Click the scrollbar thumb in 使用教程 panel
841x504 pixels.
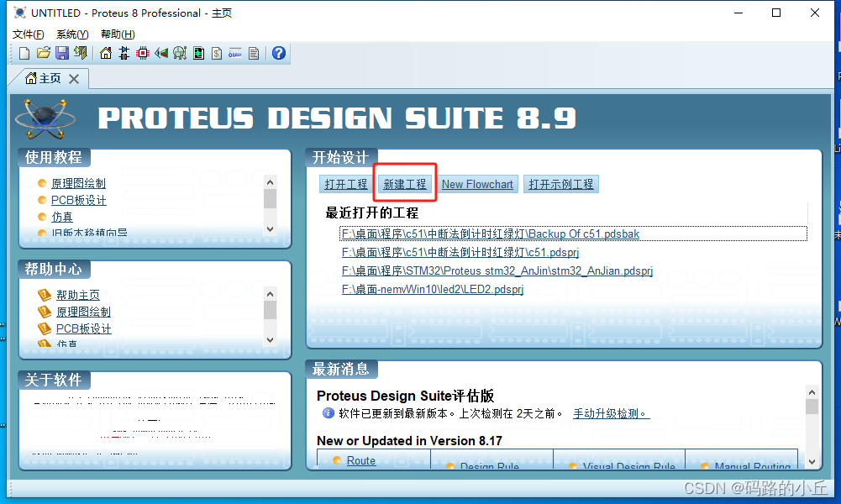271,198
